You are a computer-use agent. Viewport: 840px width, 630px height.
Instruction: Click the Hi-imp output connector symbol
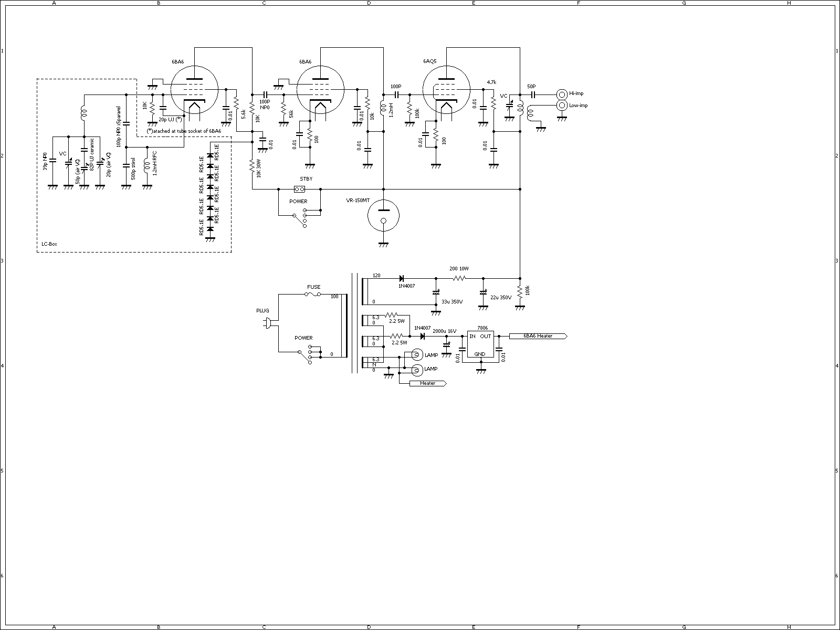click(x=561, y=94)
